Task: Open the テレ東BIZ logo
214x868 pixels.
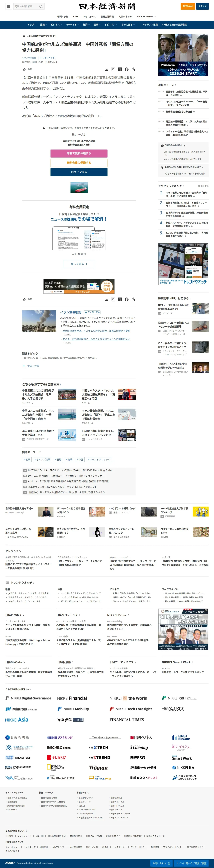Action: [x=56, y=757]
